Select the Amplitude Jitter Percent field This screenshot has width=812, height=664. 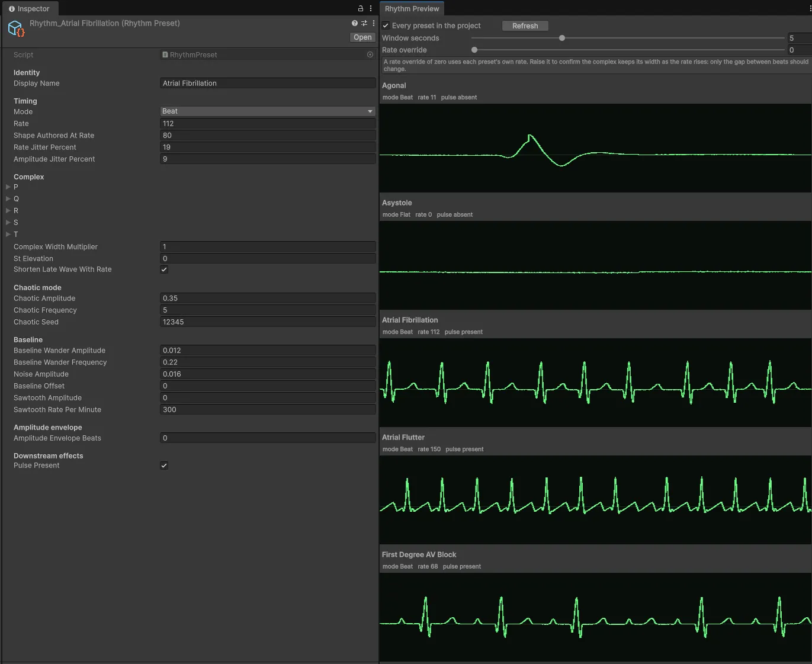[x=268, y=159]
